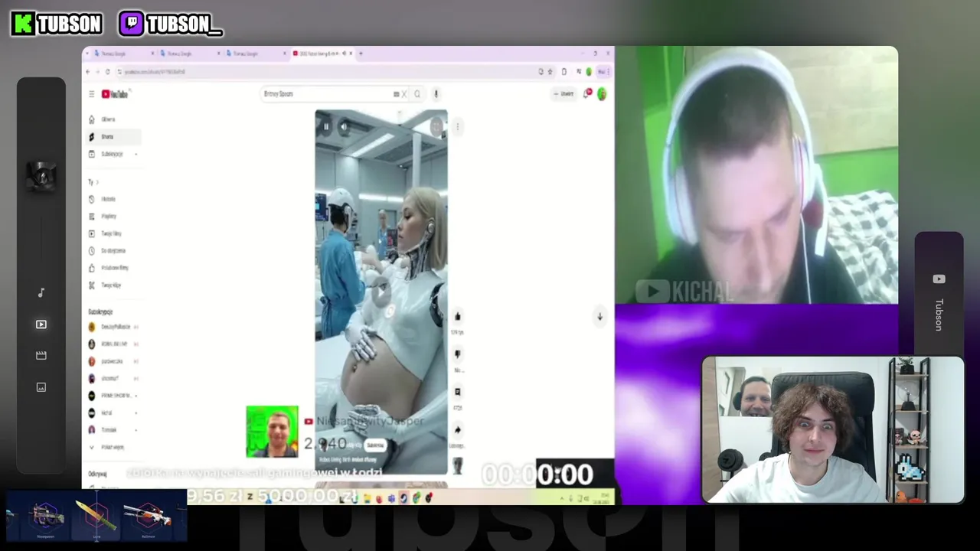The width and height of the screenshot is (980, 551).
Task: Go to next Short with down arrow
Action: tap(599, 317)
